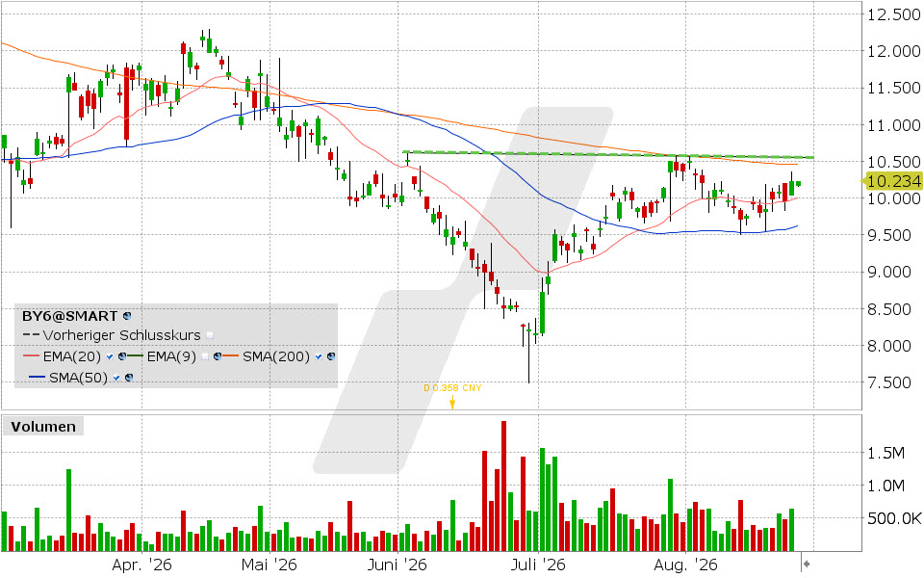Enable the Vorheriger Schlusskurs checkbox
924x578 pixels.
click(x=210, y=335)
